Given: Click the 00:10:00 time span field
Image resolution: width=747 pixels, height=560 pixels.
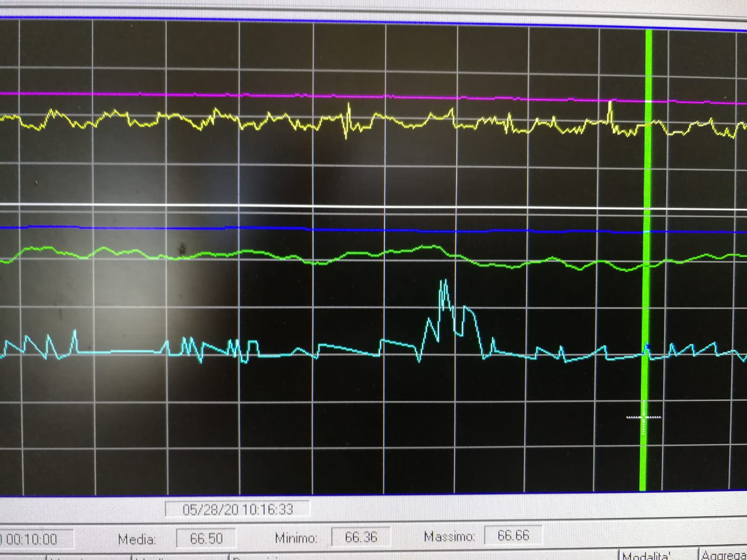Looking at the screenshot, I should click(35, 539).
